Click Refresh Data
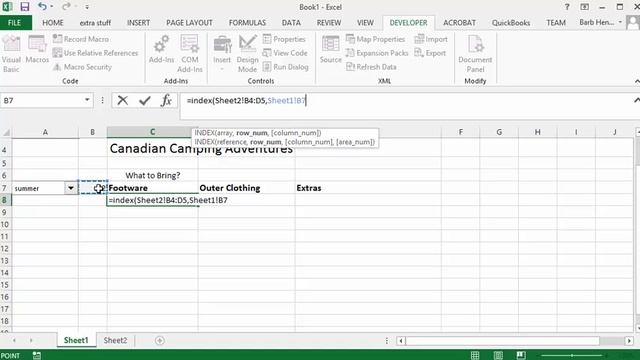Screen dimensions: 640x360 371,67
